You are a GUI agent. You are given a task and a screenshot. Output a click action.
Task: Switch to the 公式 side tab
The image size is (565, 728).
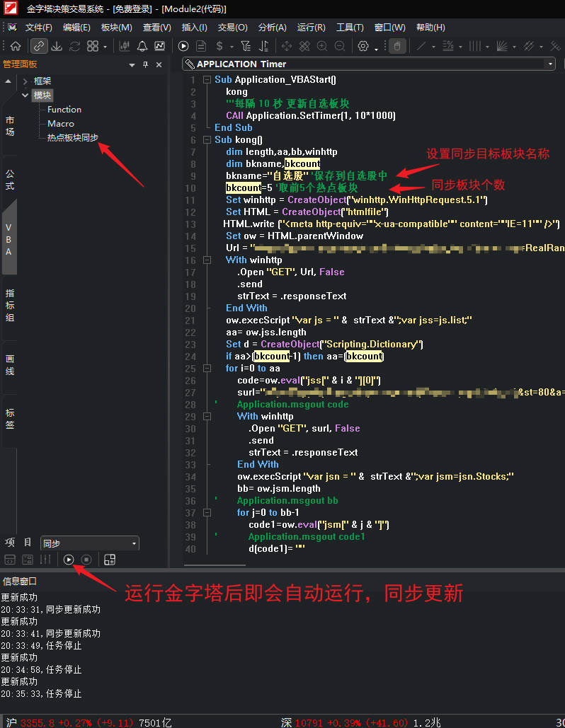point(10,180)
